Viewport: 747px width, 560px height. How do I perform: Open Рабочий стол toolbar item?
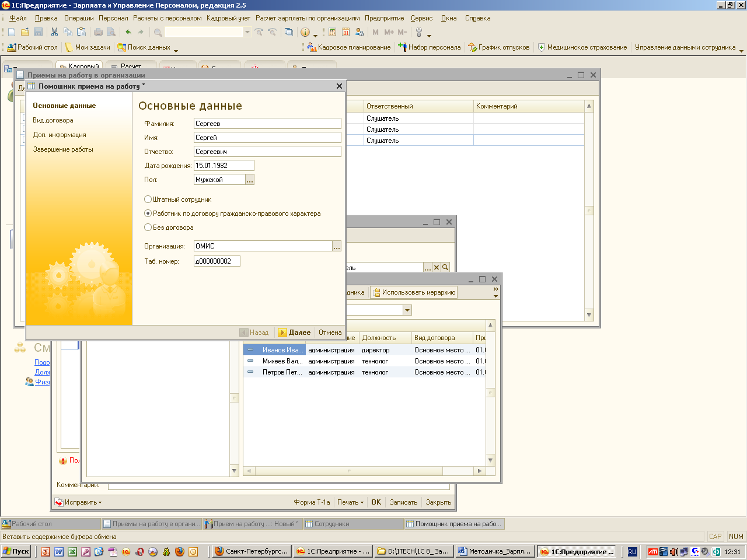click(33, 47)
